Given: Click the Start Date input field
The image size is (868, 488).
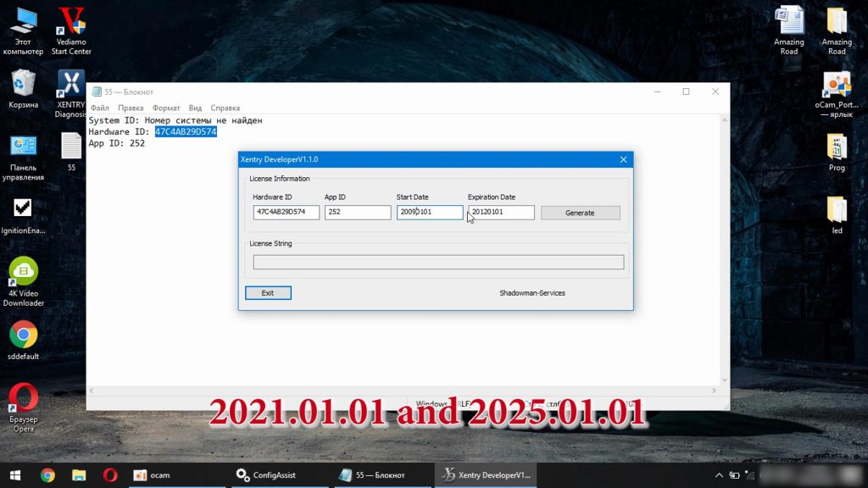Looking at the screenshot, I should [430, 213].
